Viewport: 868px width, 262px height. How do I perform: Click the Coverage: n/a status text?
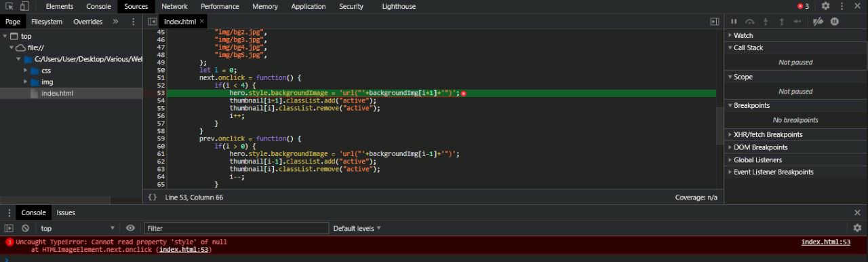pyautogui.click(x=696, y=198)
